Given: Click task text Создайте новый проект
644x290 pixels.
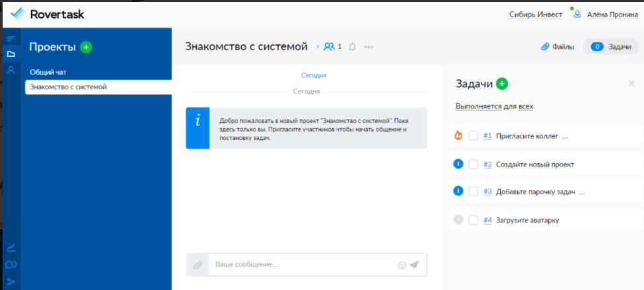Looking at the screenshot, I should pyautogui.click(x=535, y=164).
